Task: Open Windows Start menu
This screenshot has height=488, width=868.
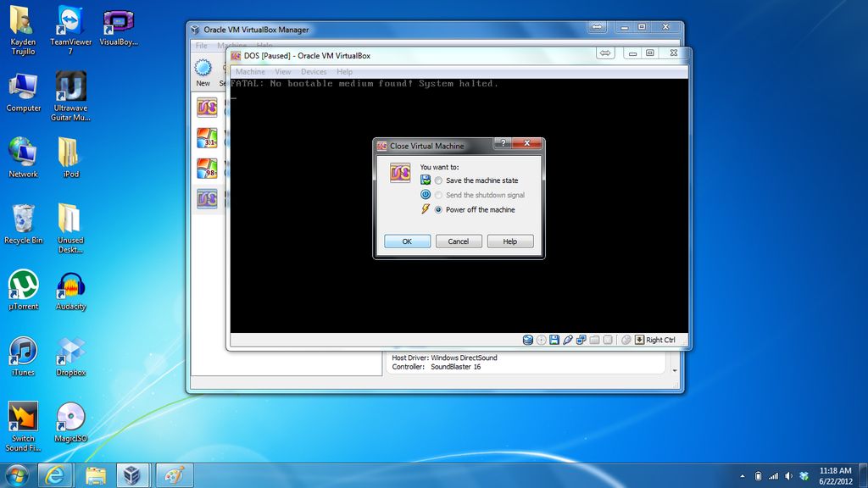Action: tap(17, 475)
